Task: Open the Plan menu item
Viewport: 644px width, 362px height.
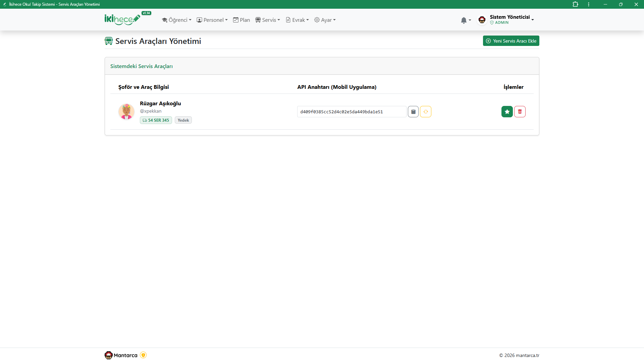Action: pos(241,20)
